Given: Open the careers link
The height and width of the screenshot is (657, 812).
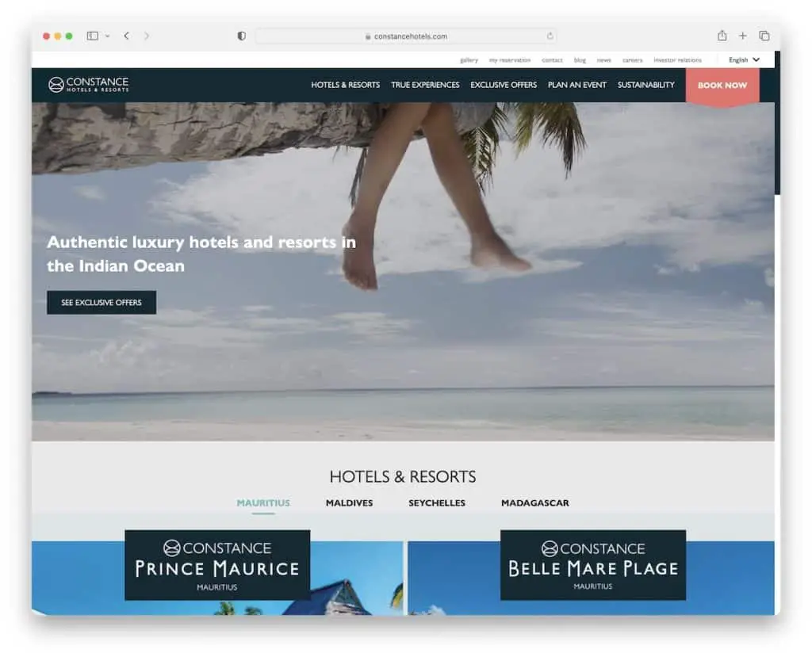Looking at the screenshot, I should tap(632, 60).
